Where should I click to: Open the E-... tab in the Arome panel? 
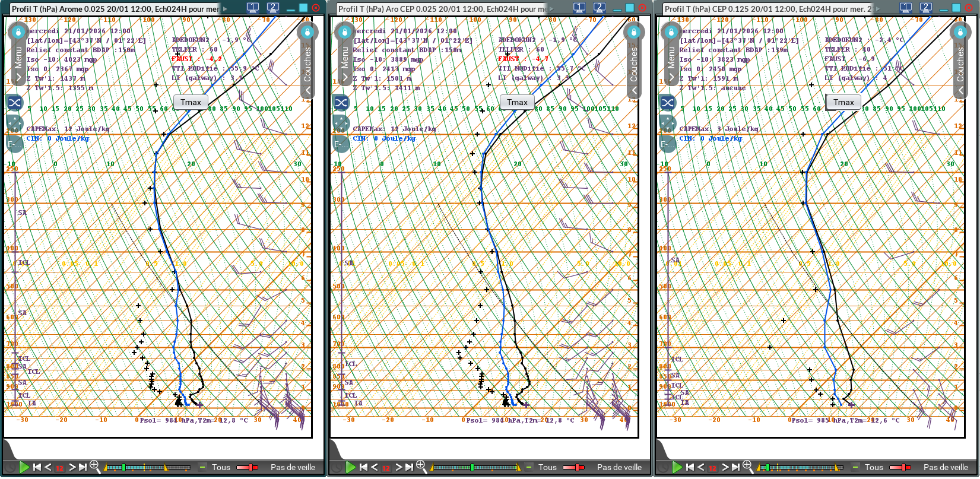tap(15, 144)
